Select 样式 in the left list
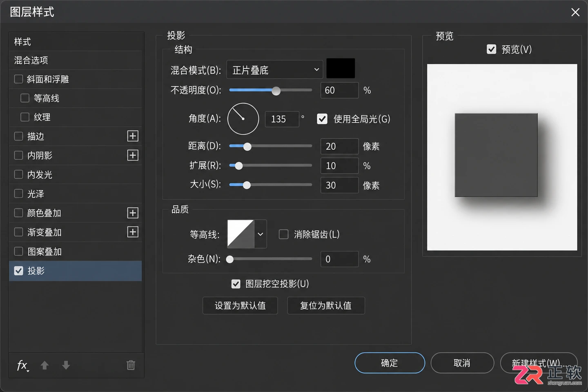The height and width of the screenshot is (392, 588). coord(75,42)
